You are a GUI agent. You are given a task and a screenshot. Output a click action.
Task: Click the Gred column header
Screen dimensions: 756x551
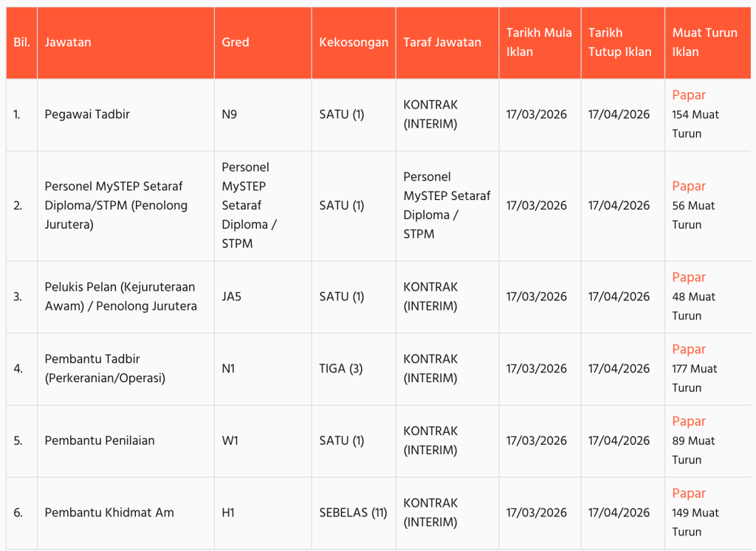[236, 42]
